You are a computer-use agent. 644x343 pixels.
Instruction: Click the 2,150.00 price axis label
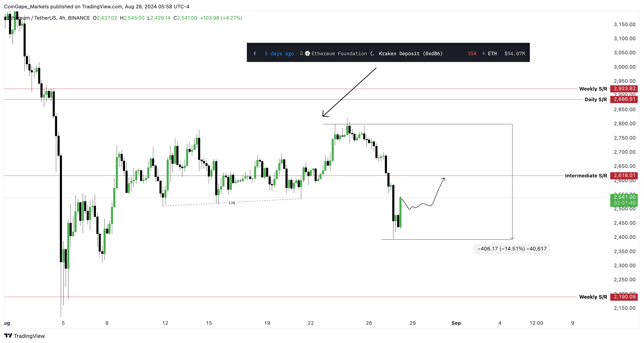(625, 308)
